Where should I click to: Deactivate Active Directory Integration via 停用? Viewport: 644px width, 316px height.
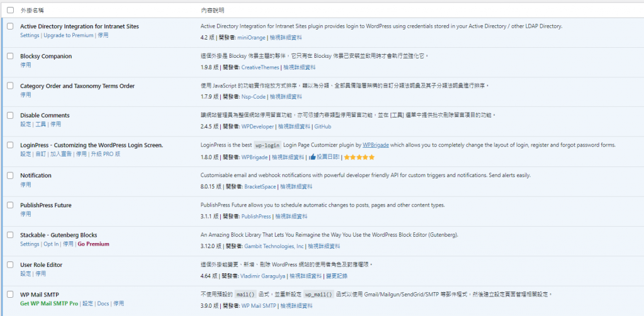click(x=103, y=35)
